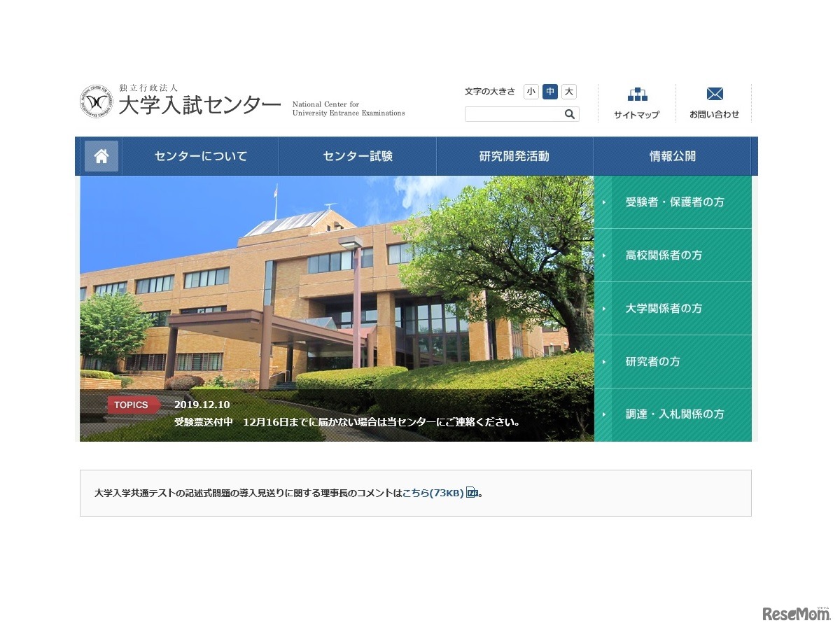Open 調達・入札関係の方 section
This screenshot has width=840, height=630.
pyautogui.click(x=673, y=415)
